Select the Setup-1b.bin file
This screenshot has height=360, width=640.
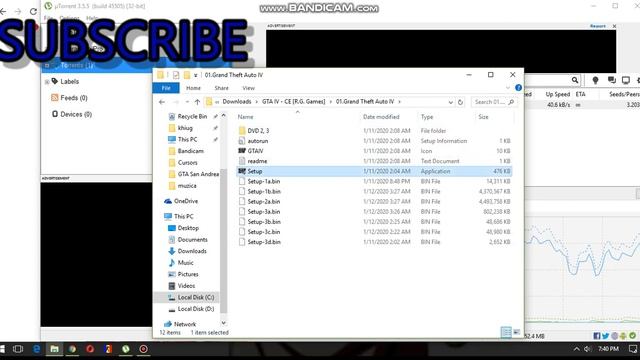tap(264, 191)
